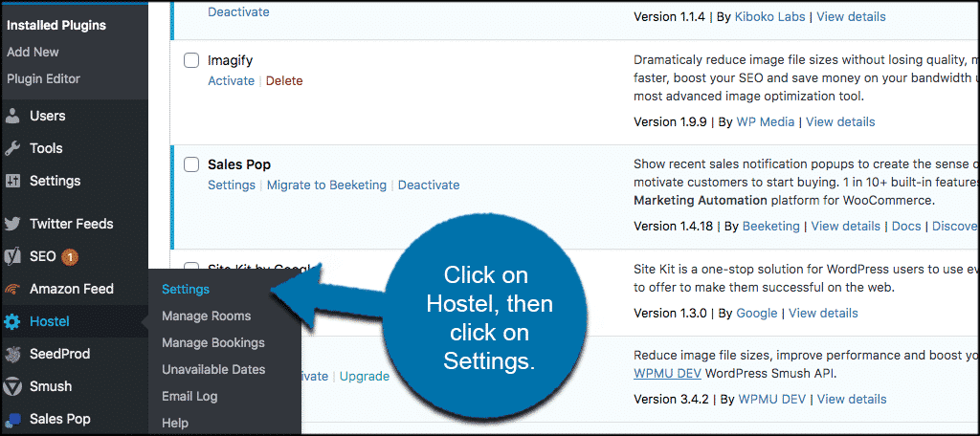Open Manage Bookings in Hostel submenu
980x436 pixels.
coord(212,342)
